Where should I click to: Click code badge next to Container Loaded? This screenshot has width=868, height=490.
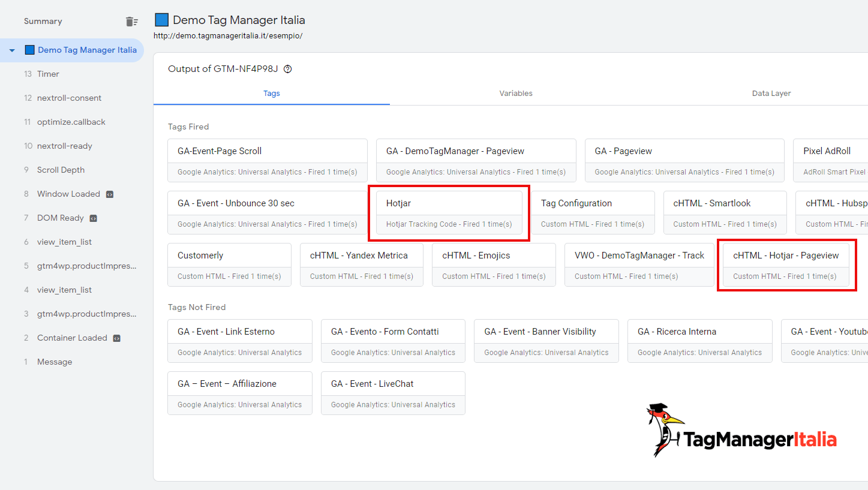(117, 338)
